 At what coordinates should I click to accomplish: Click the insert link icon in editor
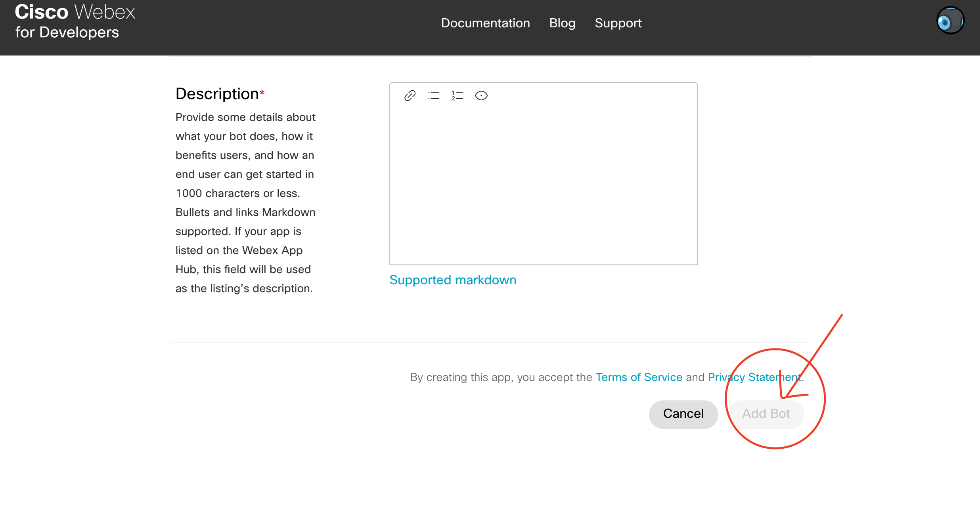point(410,96)
